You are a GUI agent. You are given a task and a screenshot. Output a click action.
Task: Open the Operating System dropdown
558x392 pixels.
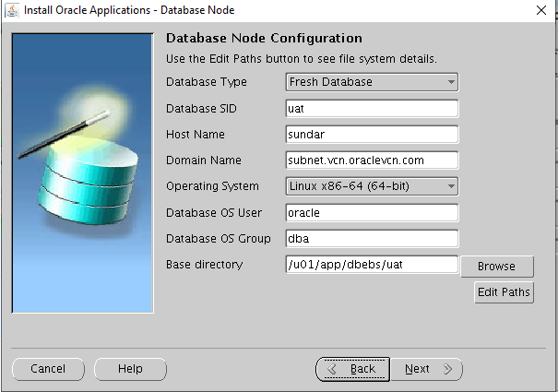(x=372, y=186)
